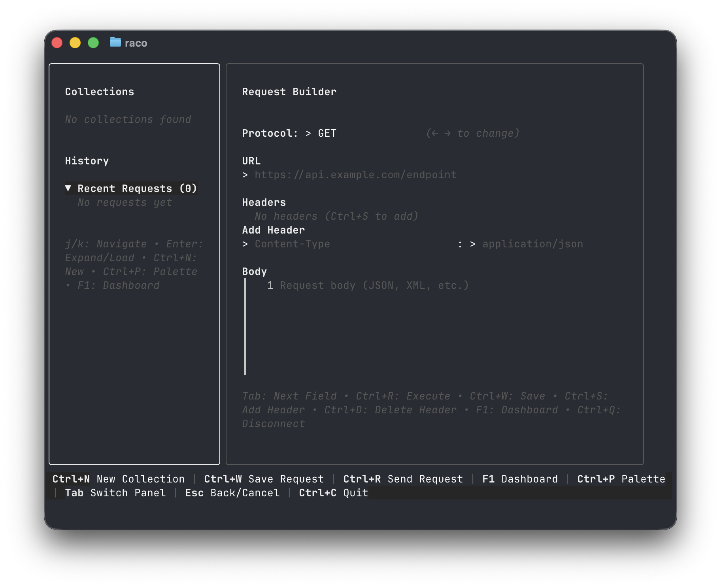
Task: Click the History section heading
Action: tap(87, 161)
